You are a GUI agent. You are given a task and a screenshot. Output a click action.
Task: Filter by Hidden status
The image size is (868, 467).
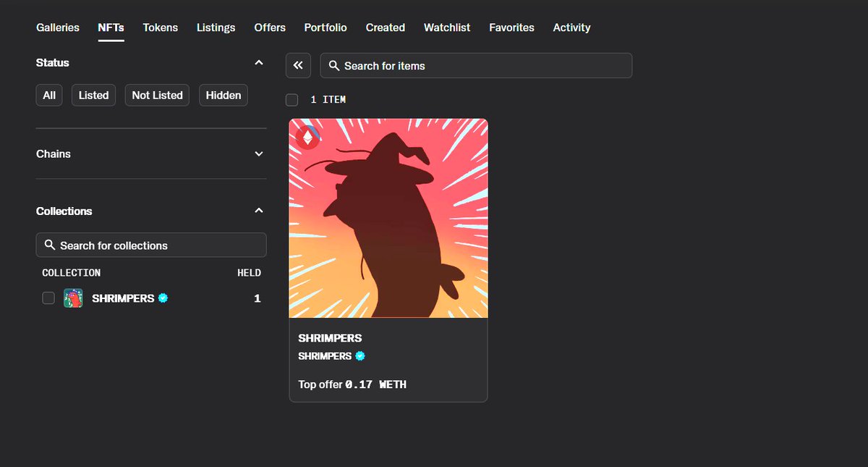coord(224,95)
